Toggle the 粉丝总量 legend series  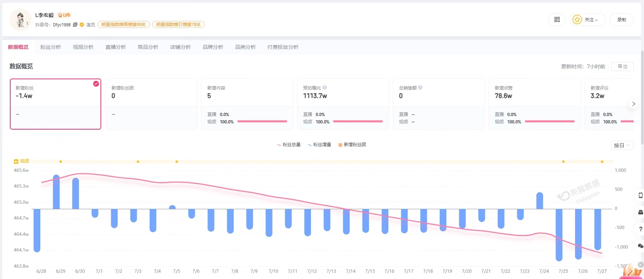289,145
